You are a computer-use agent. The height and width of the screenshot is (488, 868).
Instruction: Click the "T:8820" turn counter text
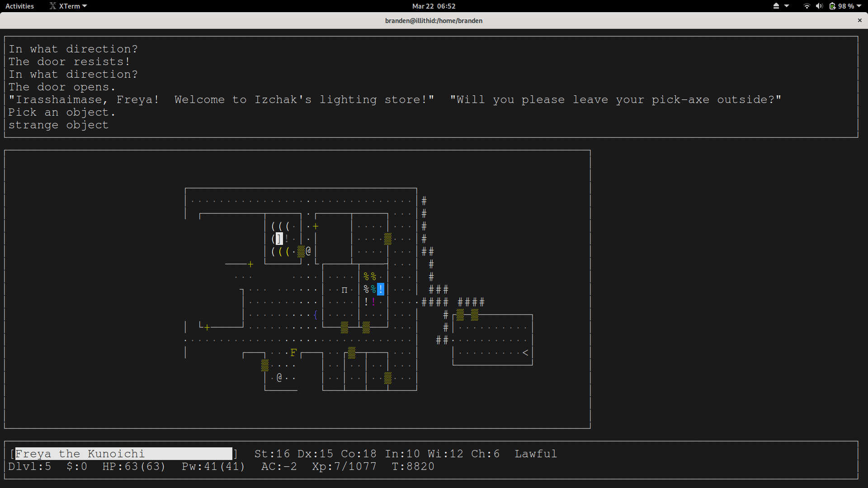413,466
